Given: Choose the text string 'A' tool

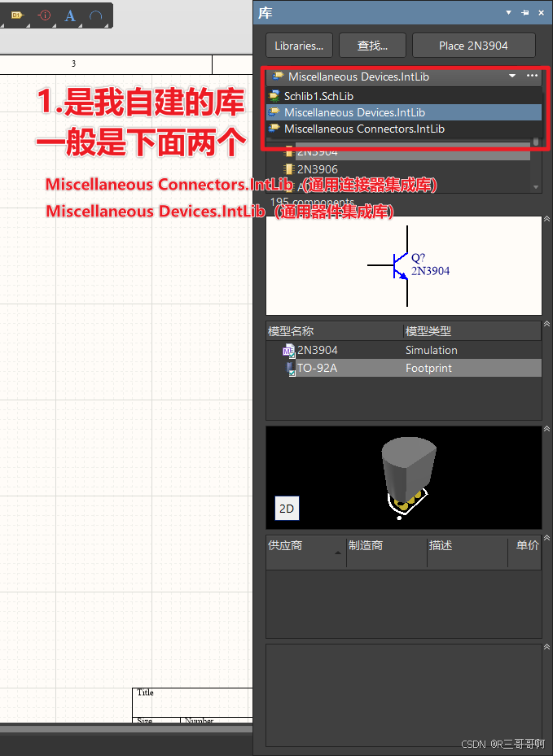Looking at the screenshot, I should point(70,16).
